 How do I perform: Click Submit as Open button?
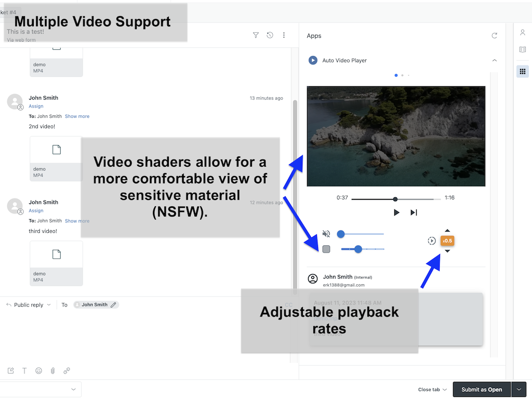tap(482, 390)
